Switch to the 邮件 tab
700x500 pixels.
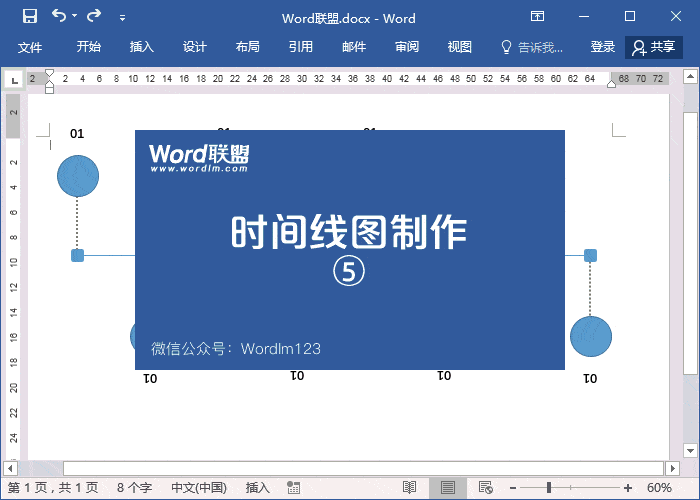354,47
